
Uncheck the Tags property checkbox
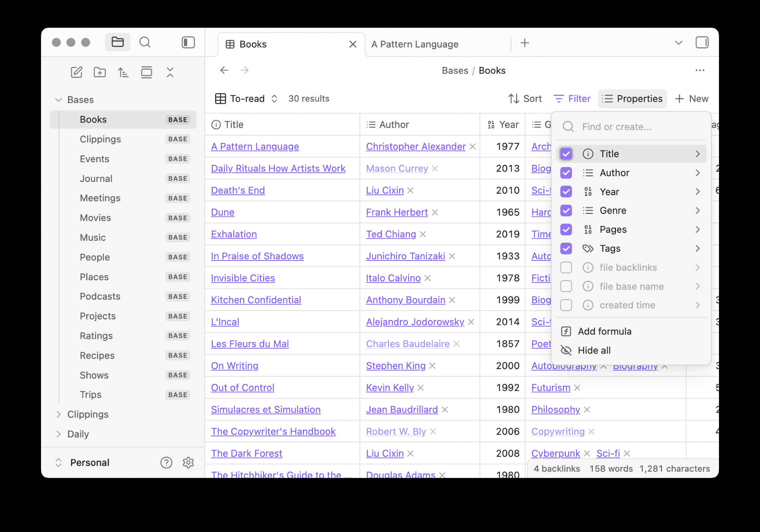[566, 248]
